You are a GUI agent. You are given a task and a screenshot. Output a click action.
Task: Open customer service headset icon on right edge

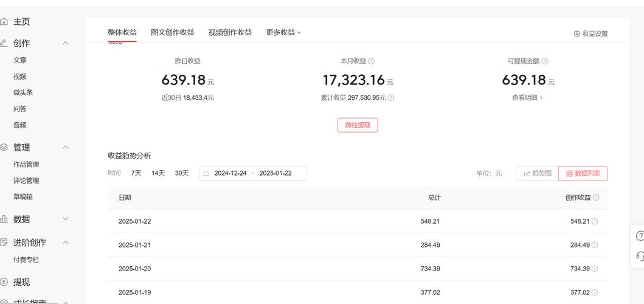click(639, 256)
